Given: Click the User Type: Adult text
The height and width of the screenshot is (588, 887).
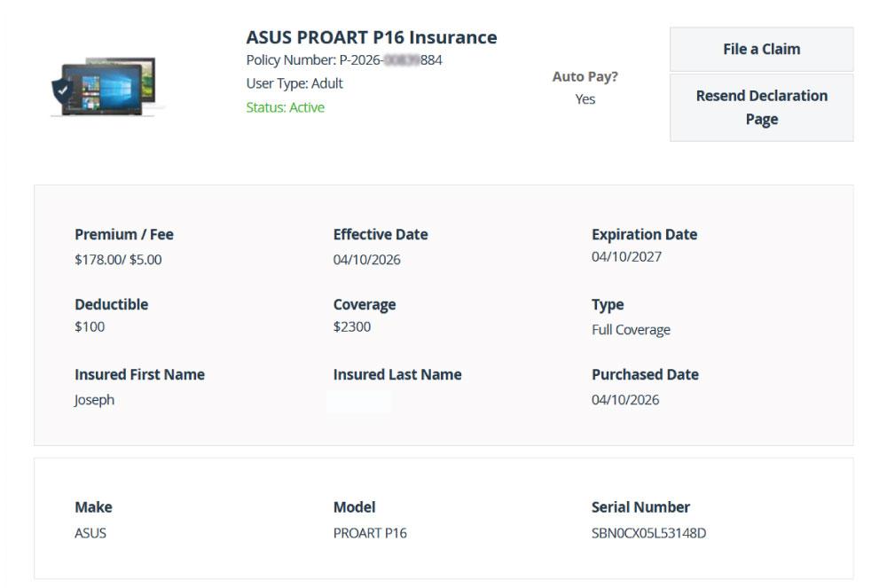Looking at the screenshot, I should coord(294,83).
